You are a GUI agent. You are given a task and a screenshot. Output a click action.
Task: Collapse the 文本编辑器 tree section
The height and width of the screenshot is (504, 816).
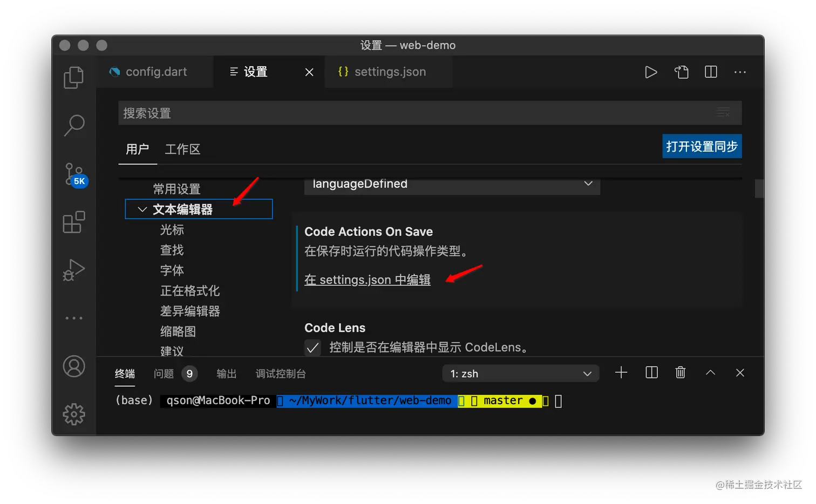[142, 209]
